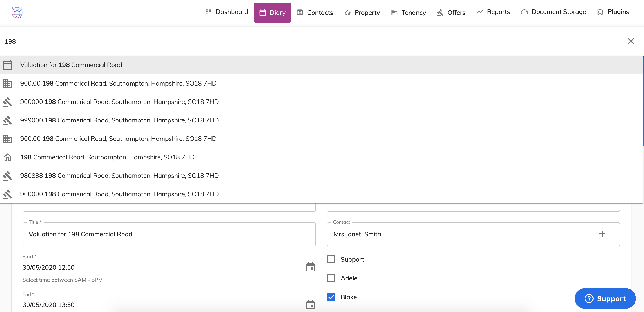
Task: Tick the Adele checkbox
Action: click(x=331, y=278)
